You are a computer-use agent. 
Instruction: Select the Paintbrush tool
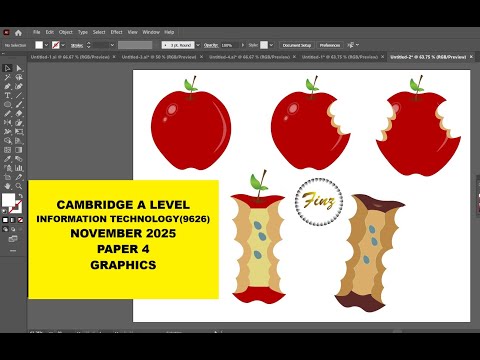tap(19, 104)
